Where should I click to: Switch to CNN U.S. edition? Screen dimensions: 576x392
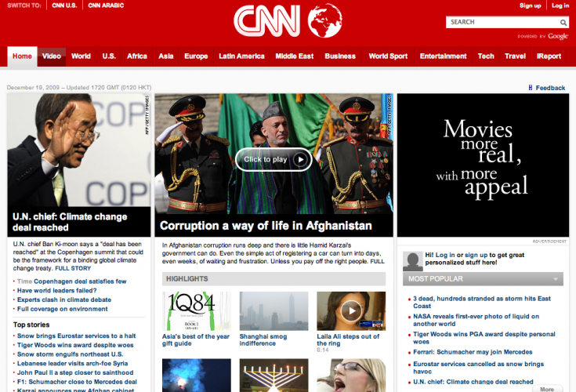pyautogui.click(x=64, y=5)
